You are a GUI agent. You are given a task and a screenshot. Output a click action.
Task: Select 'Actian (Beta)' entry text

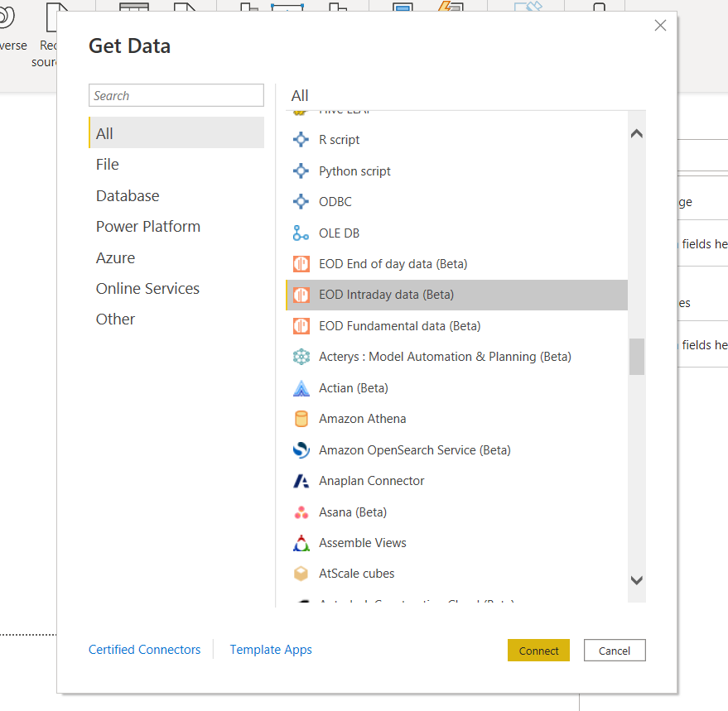click(354, 388)
